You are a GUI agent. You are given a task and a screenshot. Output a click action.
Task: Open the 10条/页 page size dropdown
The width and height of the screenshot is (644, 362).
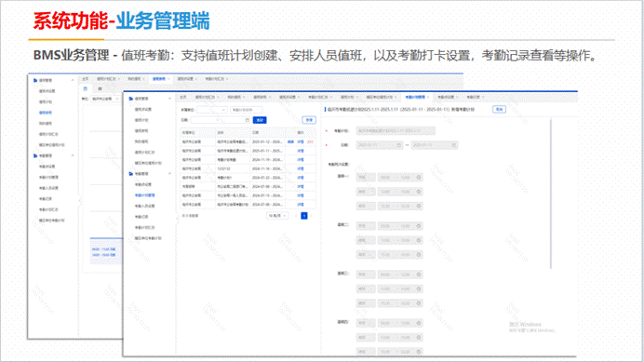point(277,216)
